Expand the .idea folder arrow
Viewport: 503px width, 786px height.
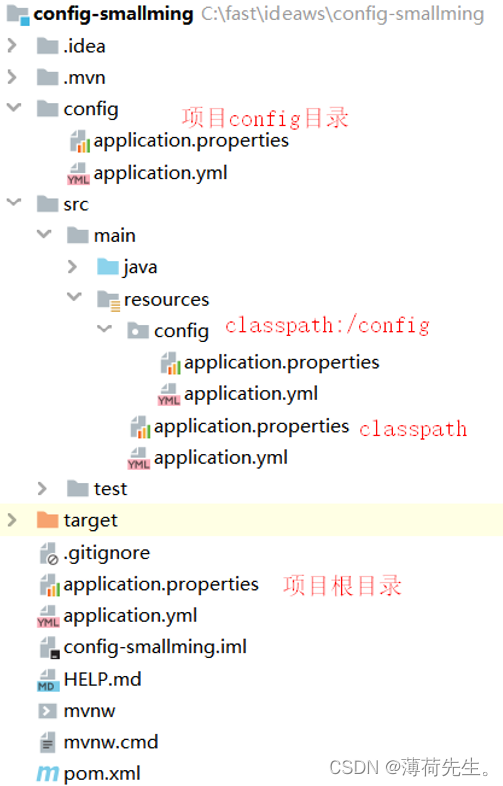coord(13,46)
